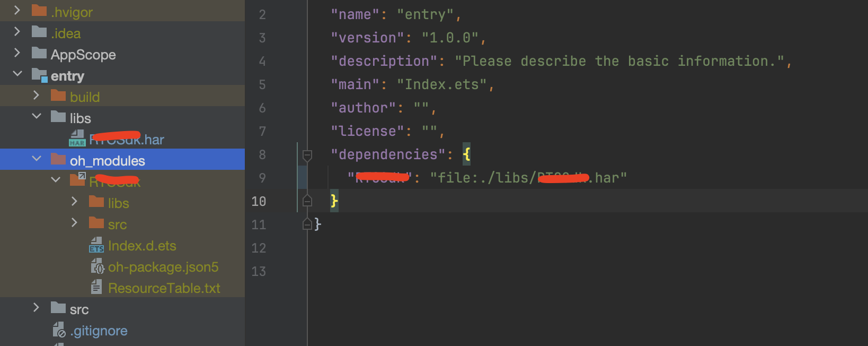Viewport: 868px width, 346px height.
Task: Expand the orange libs folder chevron
Action: [74, 201]
